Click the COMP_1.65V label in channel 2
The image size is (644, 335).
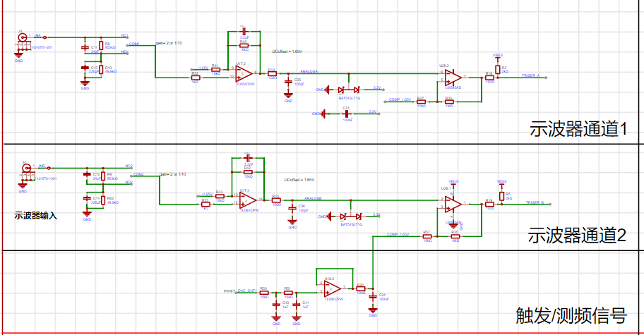pyautogui.click(x=398, y=234)
